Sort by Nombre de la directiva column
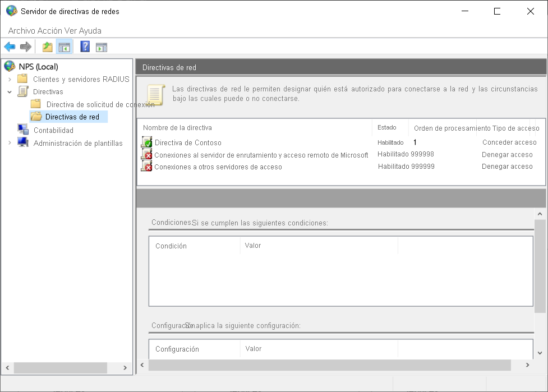548x392 pixels. [x=177, y=127]
